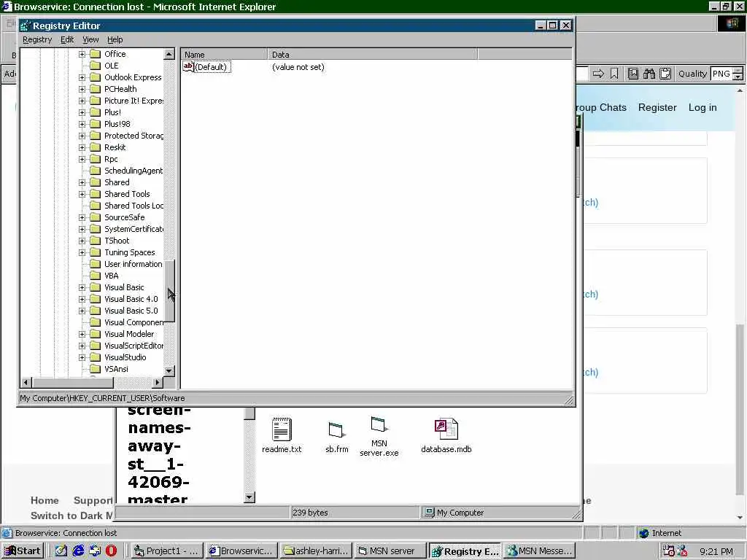Select the database.mdb file icon
747x560 pixels.
pos(446,429)
